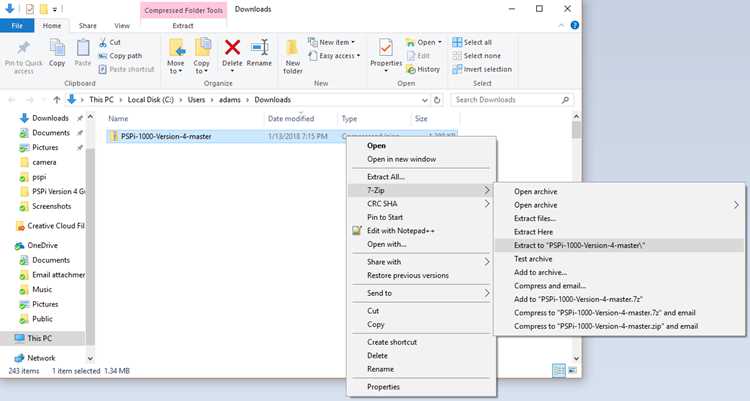Create a New folder from ribbon
This screenshot has width=750, height=401.
point(292,56)
